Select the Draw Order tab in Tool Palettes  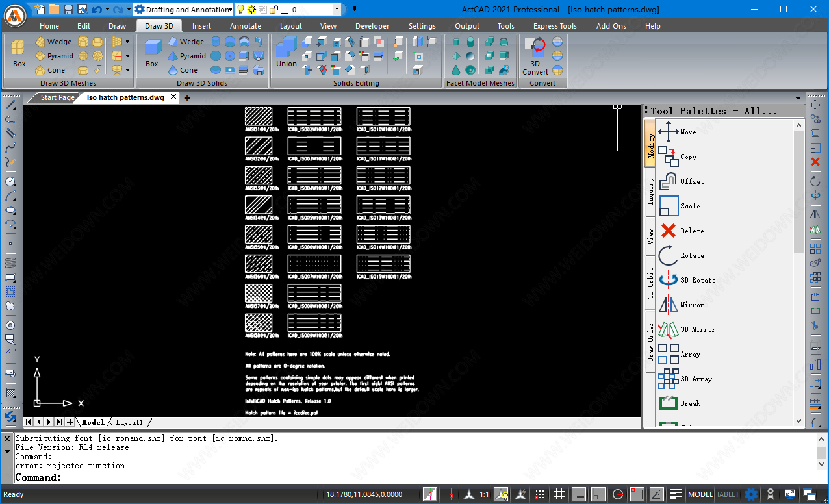pos(650,342)
